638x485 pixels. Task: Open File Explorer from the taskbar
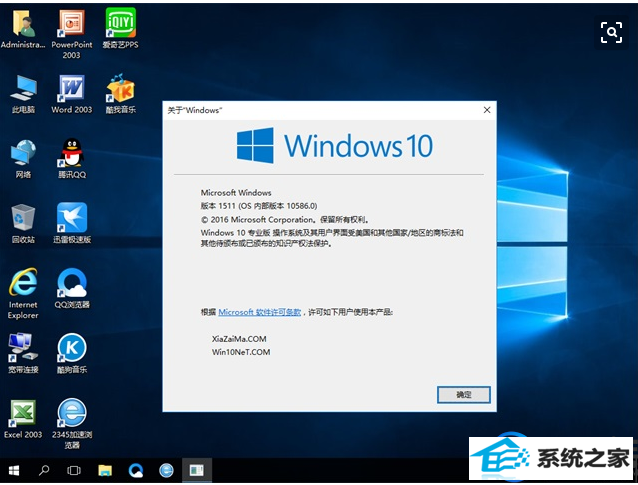pyautogui.click(x=105, y=470)
